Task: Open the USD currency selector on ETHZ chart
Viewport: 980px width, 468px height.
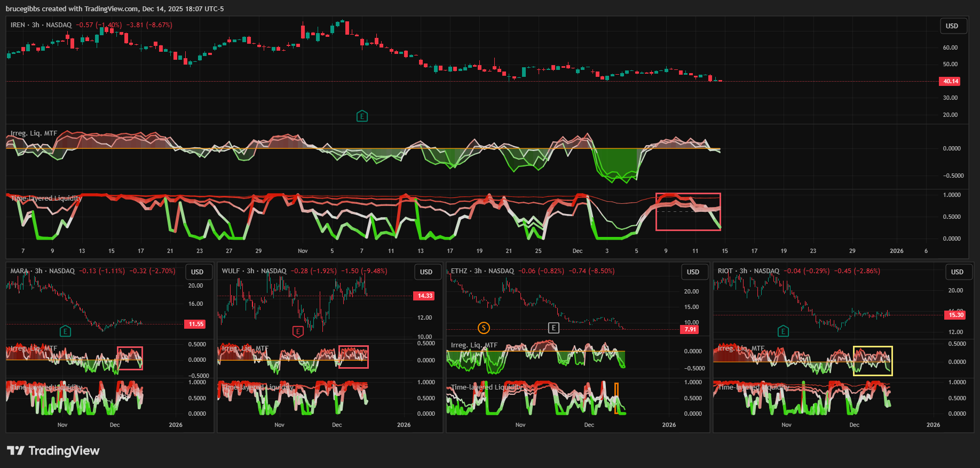Action: click(693, 272)
